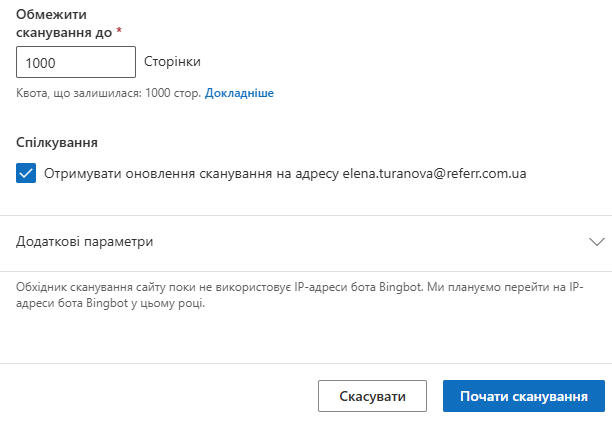The width and height of the screenshot is (612, 422).
Task: Click the email elena.turanova@referr.com.ua in the label
Action: click(x=434, y=173)
